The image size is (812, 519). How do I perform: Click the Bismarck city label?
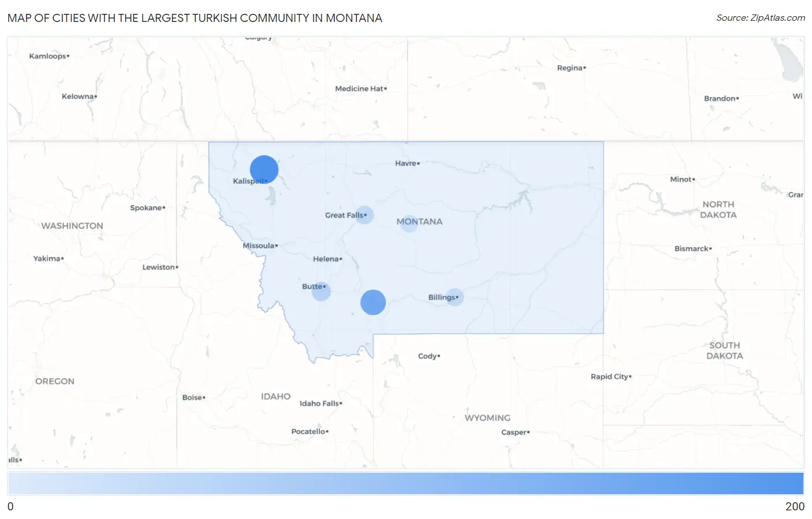point(693,249)
